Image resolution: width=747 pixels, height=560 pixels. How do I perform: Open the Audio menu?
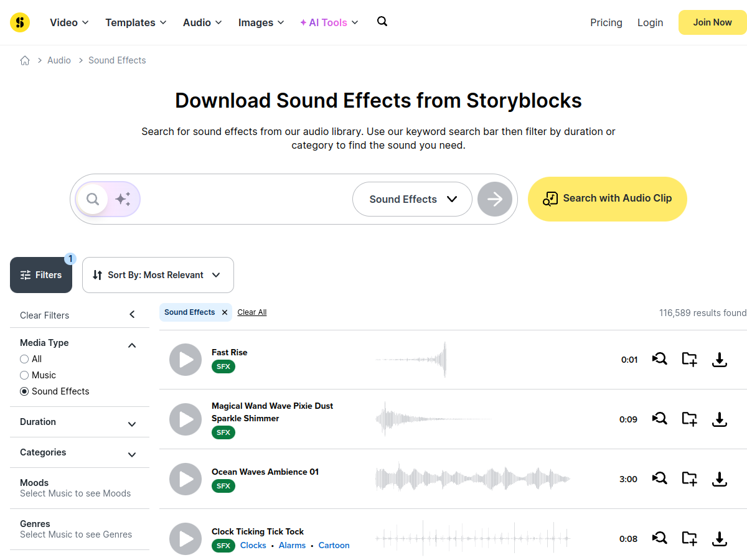[x=202, y=22]
